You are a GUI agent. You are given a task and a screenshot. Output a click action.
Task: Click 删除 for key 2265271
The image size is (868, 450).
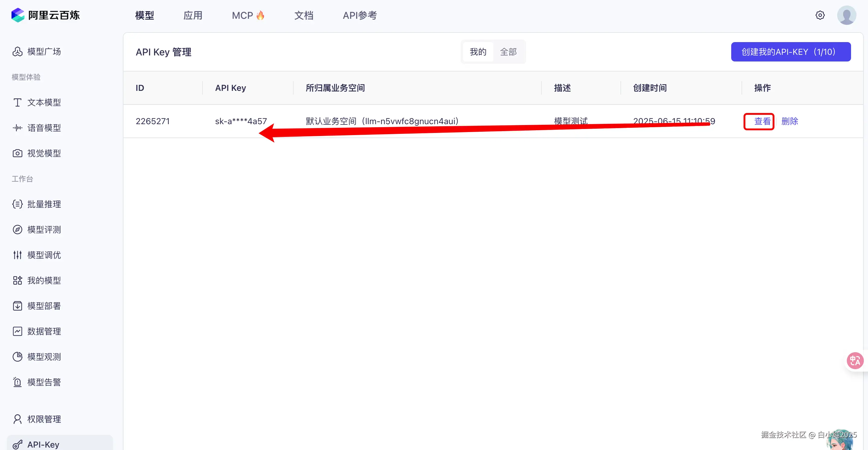coord(790,121)
